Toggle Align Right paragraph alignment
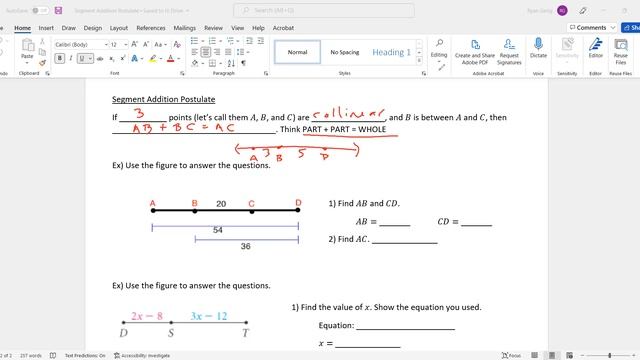 [x=217, y=52]
